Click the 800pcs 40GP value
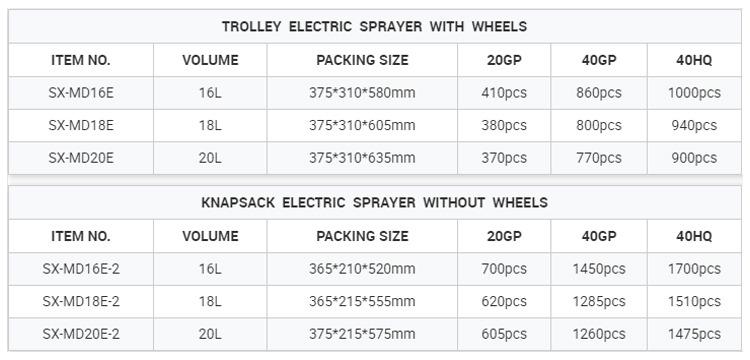Image resolution: width=750 pixels, height=360 pixels. (x=599, y=125)
